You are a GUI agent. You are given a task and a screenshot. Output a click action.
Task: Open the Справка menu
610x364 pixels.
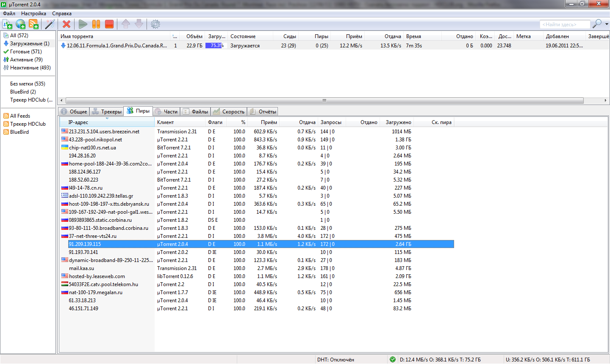pyautogui.click(x=62, y=14)
